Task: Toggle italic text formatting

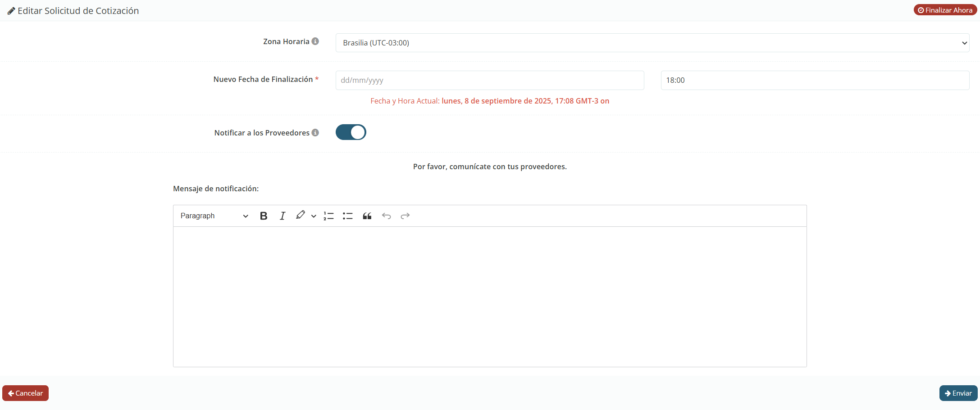Action: pyautogui.click(x=283, y=216)
